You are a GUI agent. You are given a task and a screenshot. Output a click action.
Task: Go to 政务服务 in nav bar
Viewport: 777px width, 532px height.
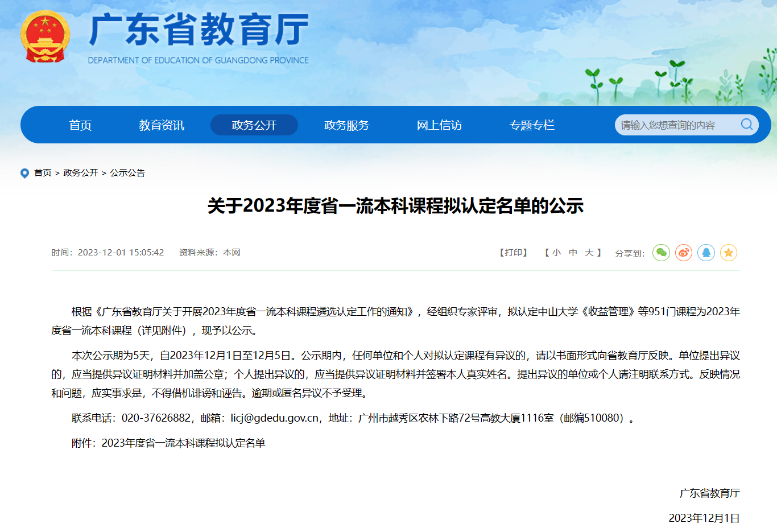[346, 125]
